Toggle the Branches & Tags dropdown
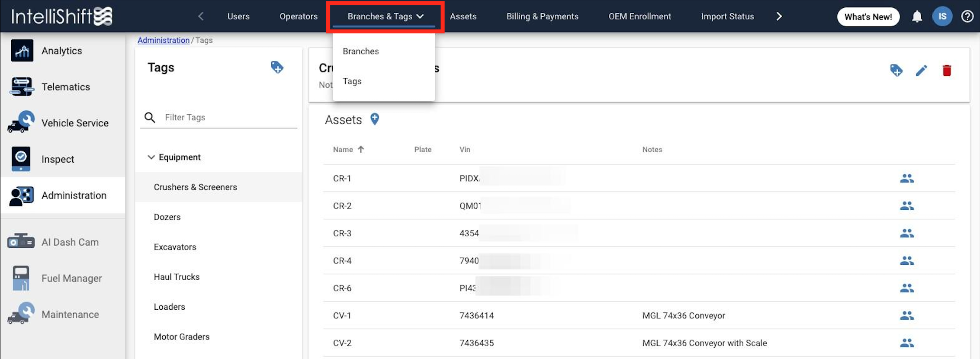Image resolution: width=980 pixels, height=359 pixels. click(x=385, y=16)
